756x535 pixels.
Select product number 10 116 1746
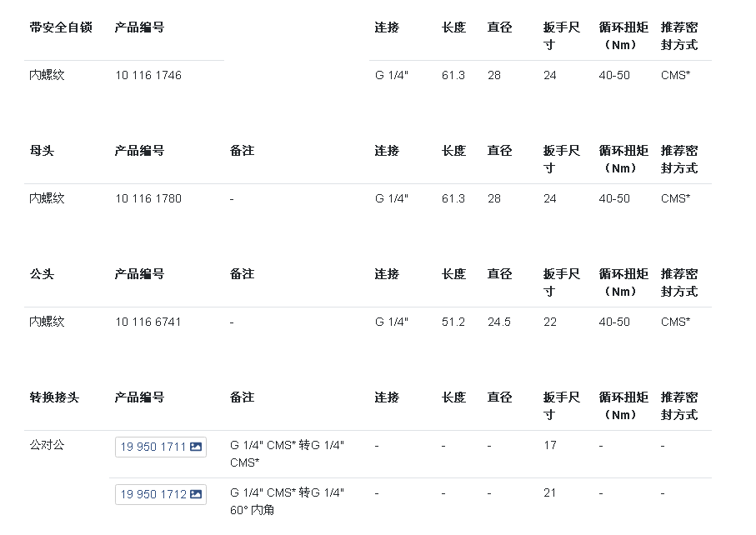coord(148,75)
